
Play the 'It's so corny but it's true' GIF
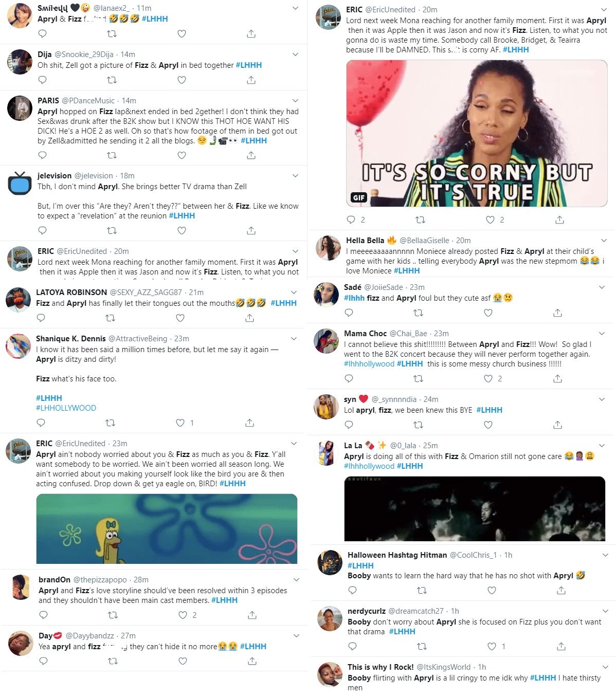click(477, 134)
